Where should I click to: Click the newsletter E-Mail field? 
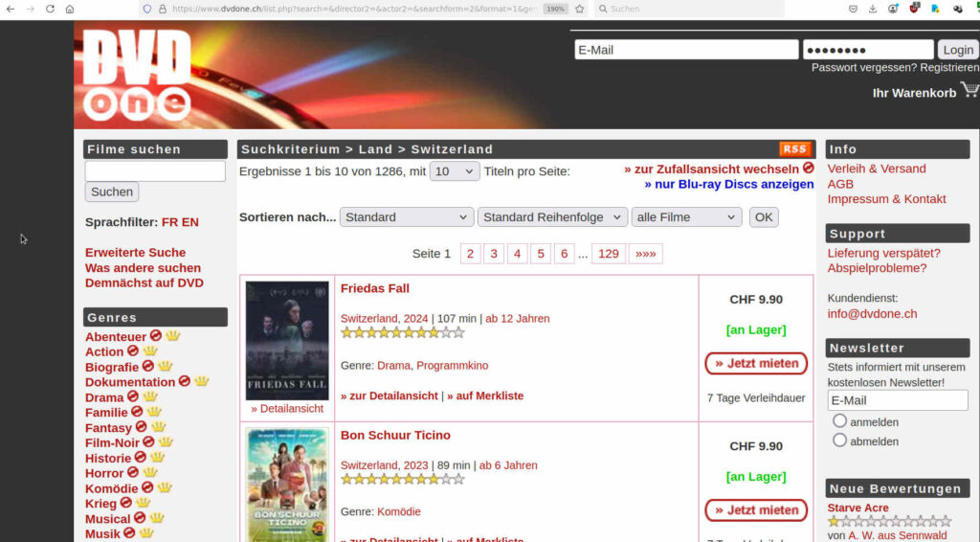click(x=898, y=400)
